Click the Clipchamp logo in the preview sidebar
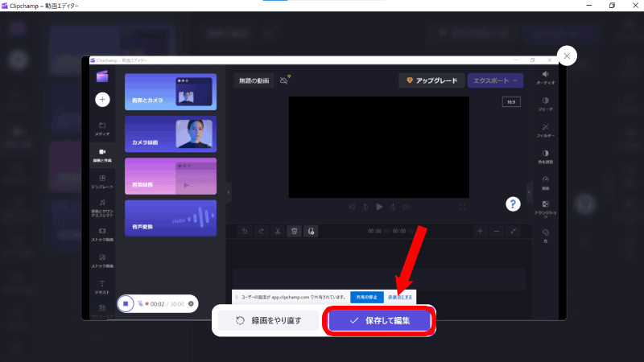This screenshot has height=362, width=644. (x=102, y=76)
